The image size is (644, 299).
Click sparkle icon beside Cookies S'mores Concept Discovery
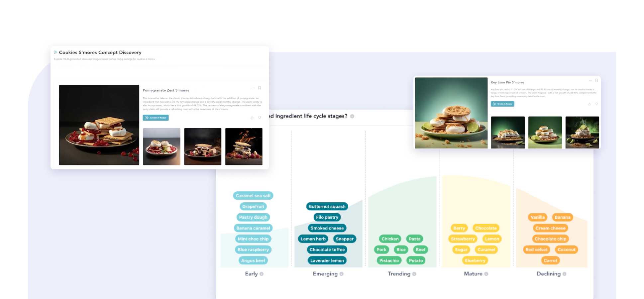pyautogui.click(x=55, y=52)
